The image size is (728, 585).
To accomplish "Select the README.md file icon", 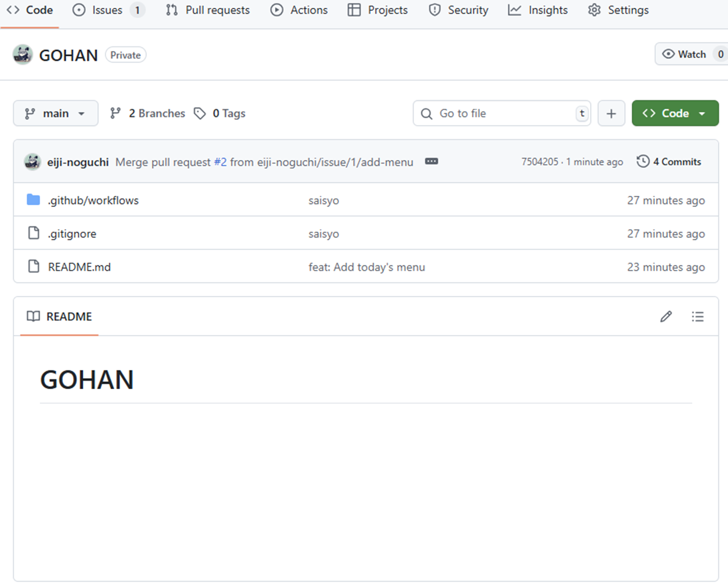I will click(32, 266).
